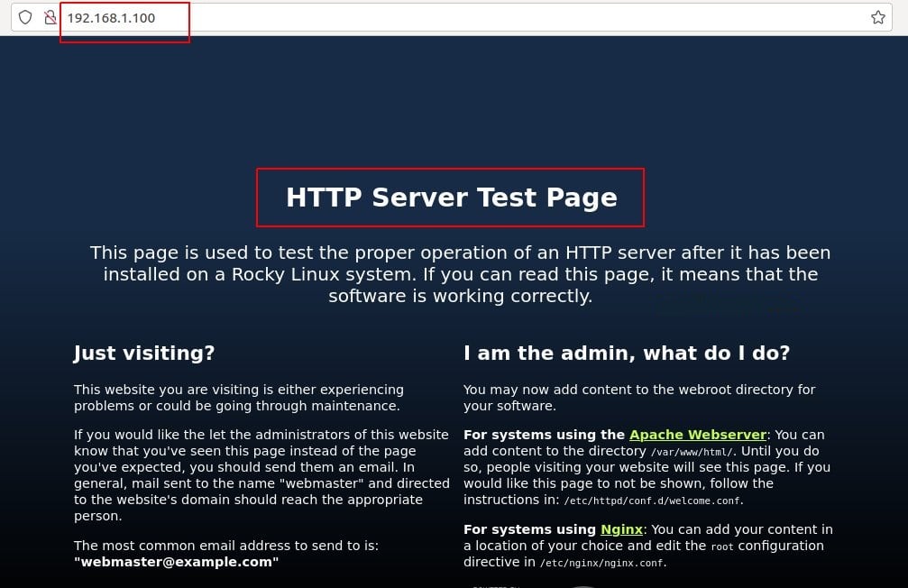Select the HTTP Server Test Page heading
908x588 pixels.
451,198
